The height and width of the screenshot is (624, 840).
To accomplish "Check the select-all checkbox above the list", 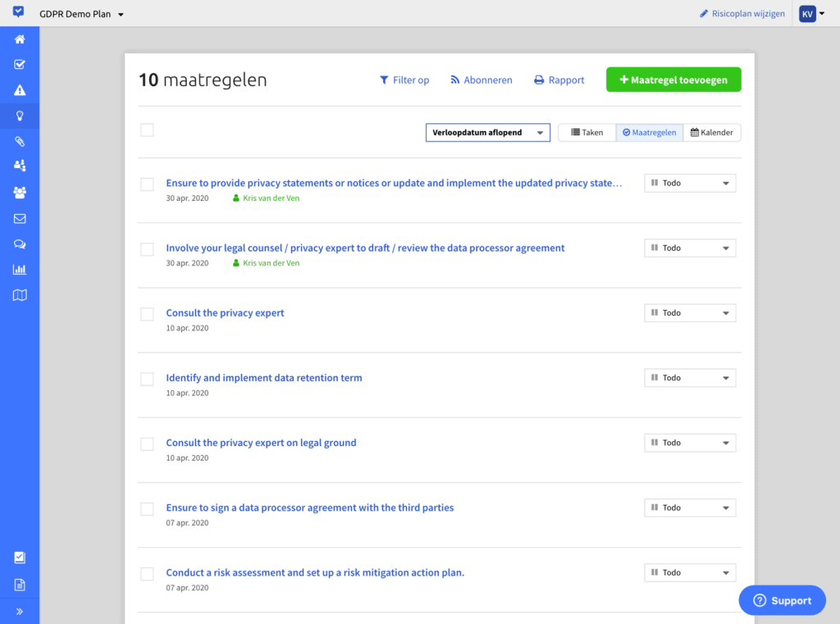I will click(147, 130).
